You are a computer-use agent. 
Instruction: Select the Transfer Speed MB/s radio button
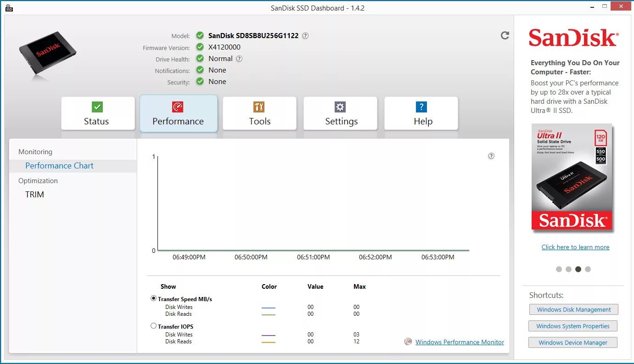[x=153, y=297]
